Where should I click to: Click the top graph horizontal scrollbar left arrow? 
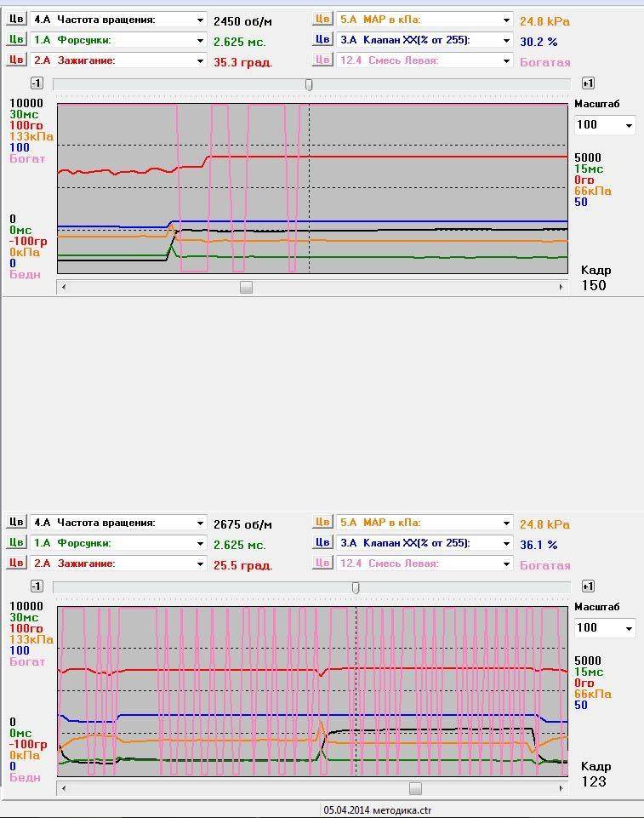(x=63, y=288)
